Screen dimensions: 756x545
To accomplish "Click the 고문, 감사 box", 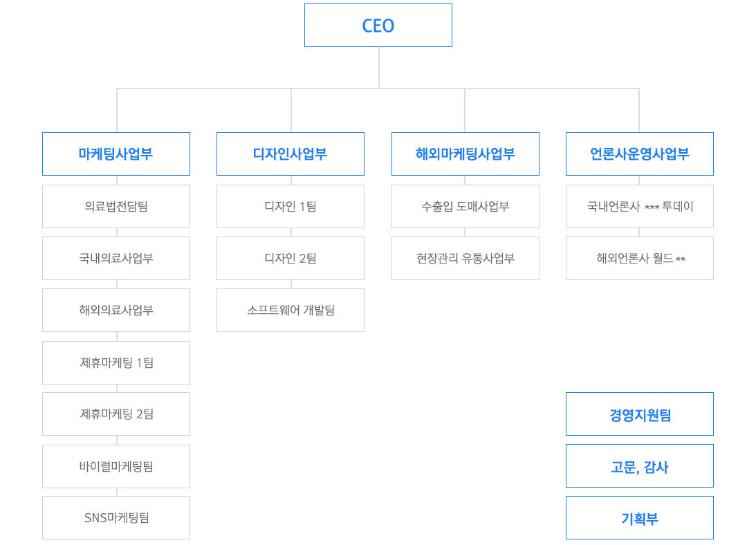I will click(639, 466).
